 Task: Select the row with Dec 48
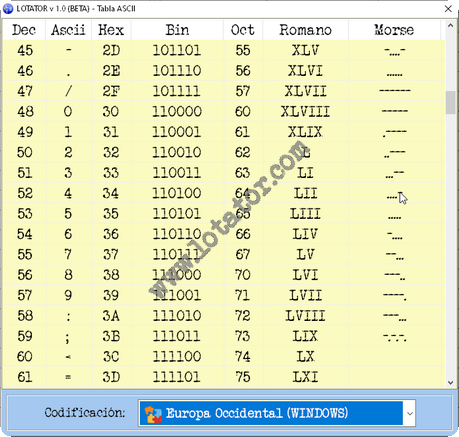pyautogui.click(x=224, y=111)
